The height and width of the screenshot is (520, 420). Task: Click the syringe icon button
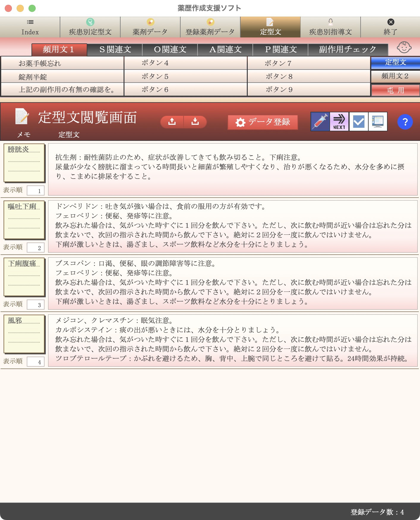point(320,122)
